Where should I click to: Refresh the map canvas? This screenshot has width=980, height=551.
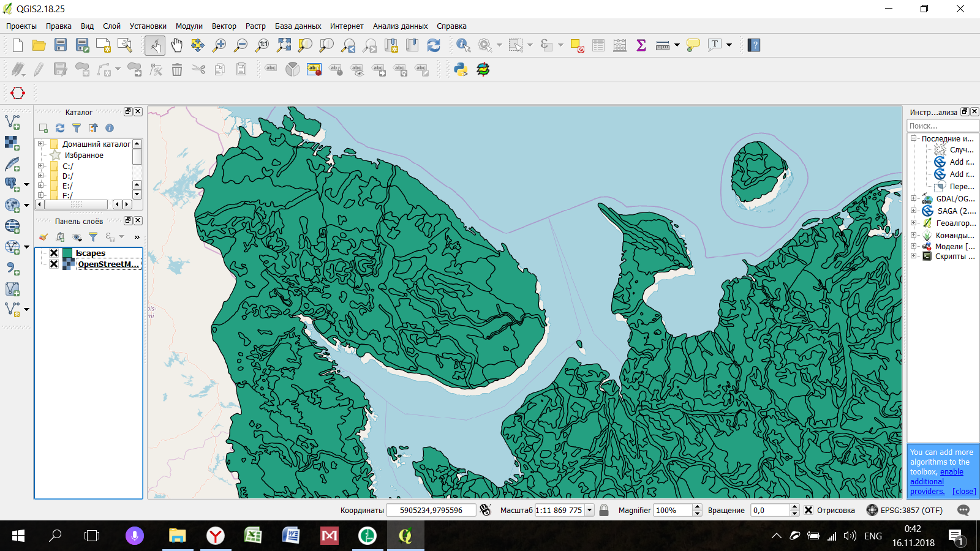(x=434, y=45)
